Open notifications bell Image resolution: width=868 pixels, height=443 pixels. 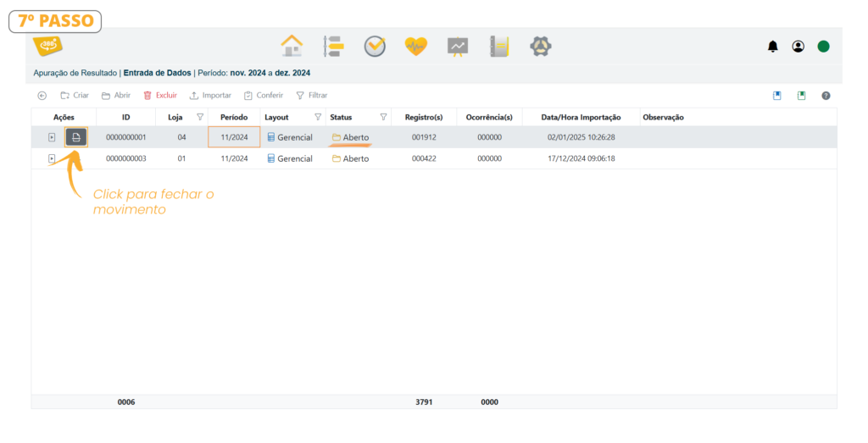(773, 47)
